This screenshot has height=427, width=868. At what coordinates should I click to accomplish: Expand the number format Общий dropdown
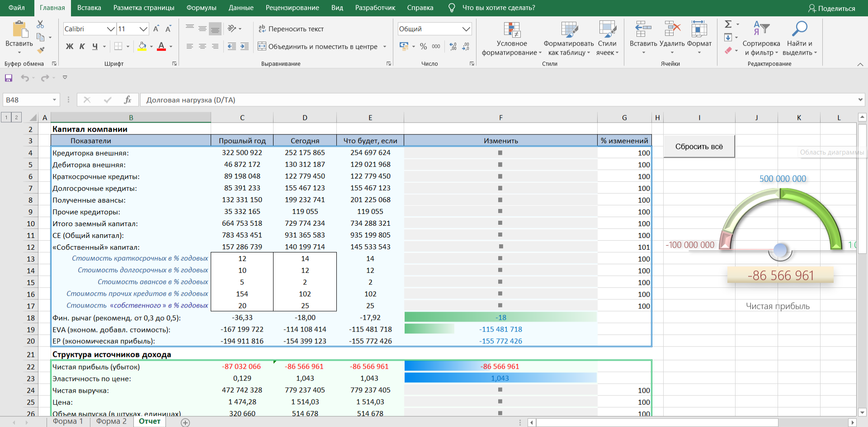(x=466, y=29)
